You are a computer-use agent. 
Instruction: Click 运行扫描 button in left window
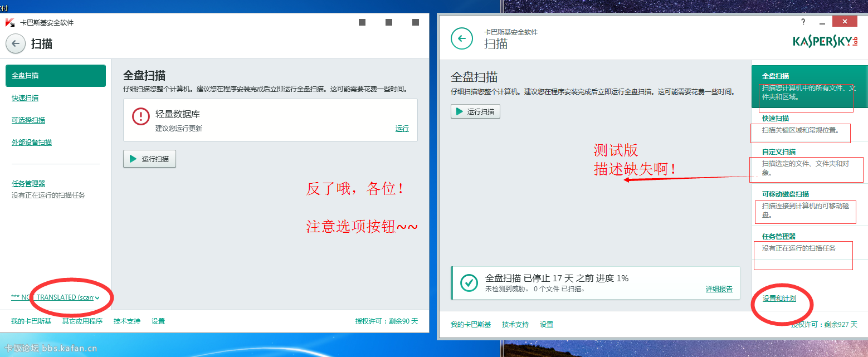click(x=150, y=159)
